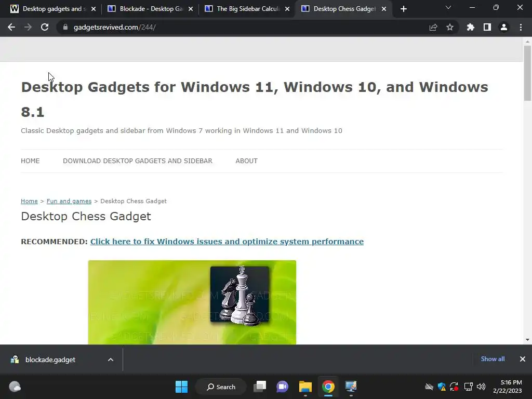532x399 pixels.
Task: Open Windows Security tray icon
Action: pos(442,387)
